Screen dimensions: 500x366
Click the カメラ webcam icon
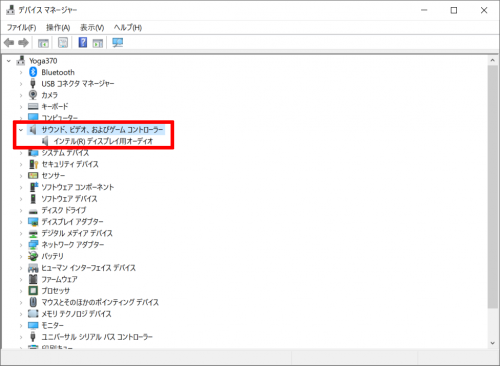pyautogui.click(x=33, y=95)
